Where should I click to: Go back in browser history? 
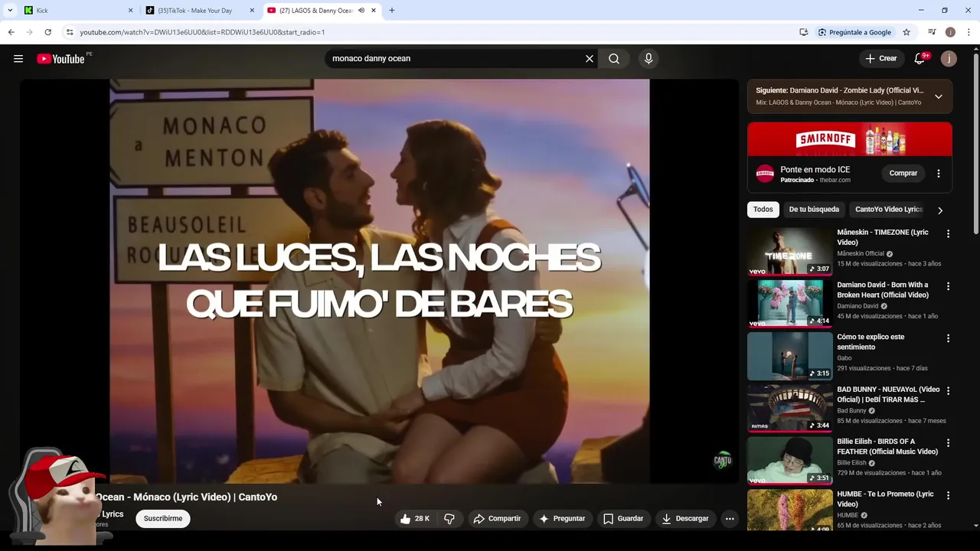11,32
